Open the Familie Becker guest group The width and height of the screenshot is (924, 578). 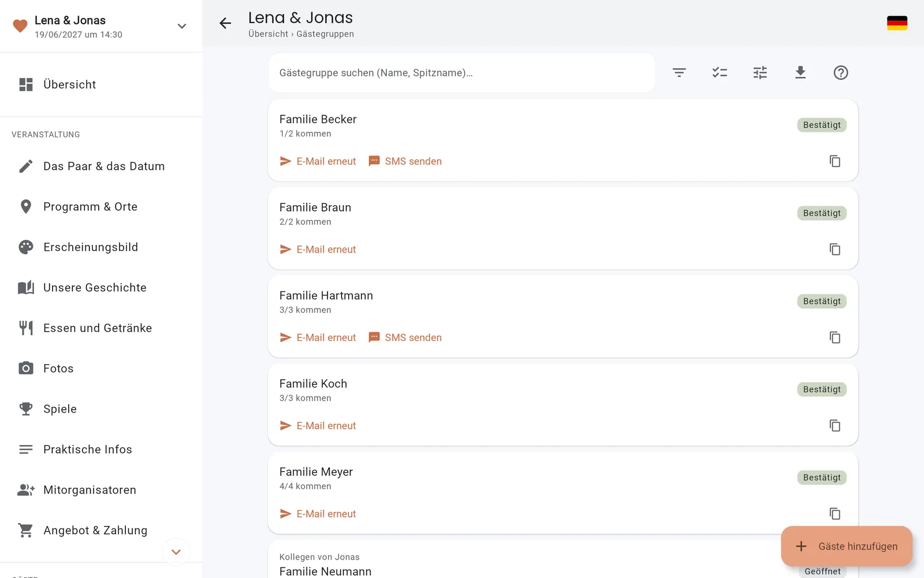tap(563, 140)
